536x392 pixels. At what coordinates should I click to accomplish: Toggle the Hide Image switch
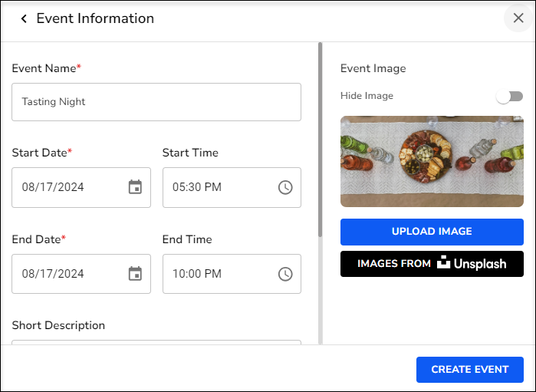(x=509, y=96)
